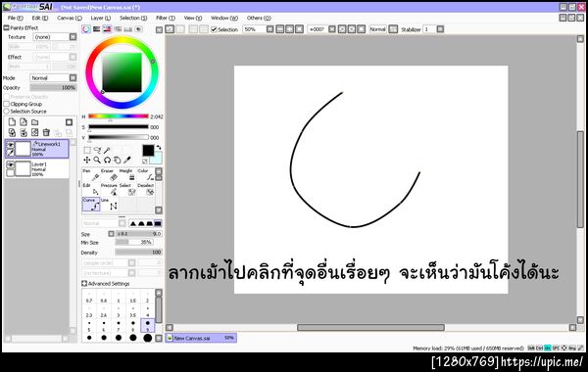Toggle the RGB slider panel
The image size is (588, 372).
coord(97,28)
